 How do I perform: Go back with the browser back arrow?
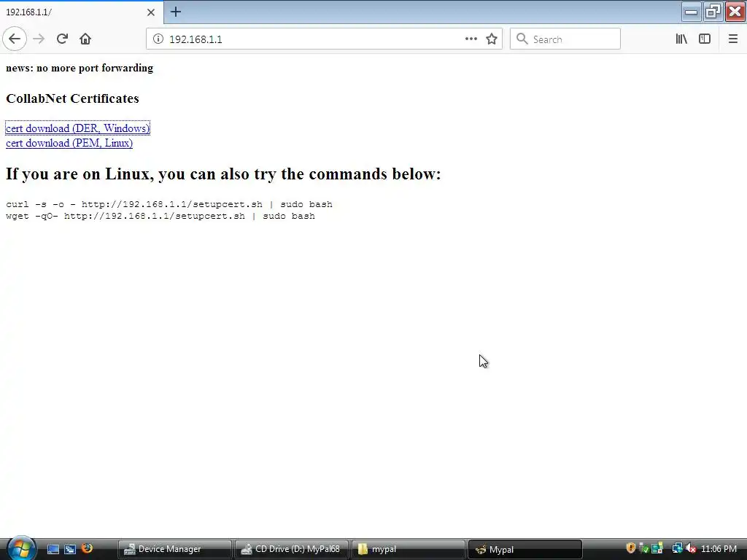(x=15, y=39)
